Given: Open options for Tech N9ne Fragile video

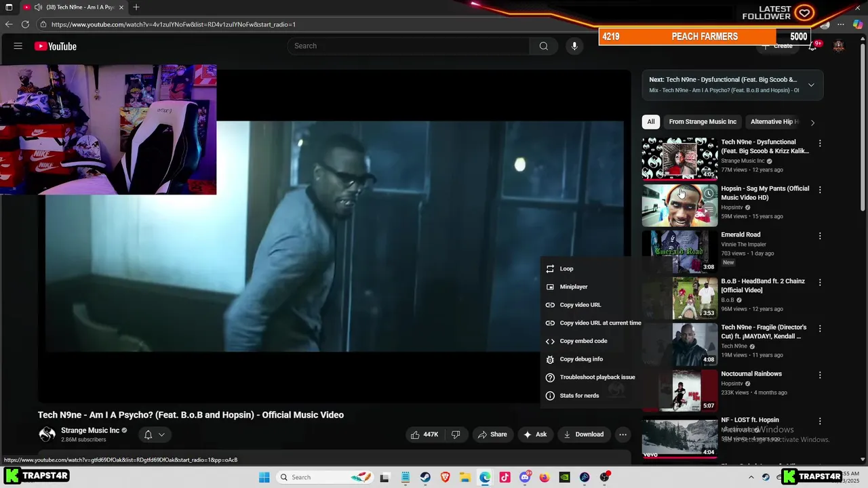Looking at the screenshot, I should pos(820,329).
